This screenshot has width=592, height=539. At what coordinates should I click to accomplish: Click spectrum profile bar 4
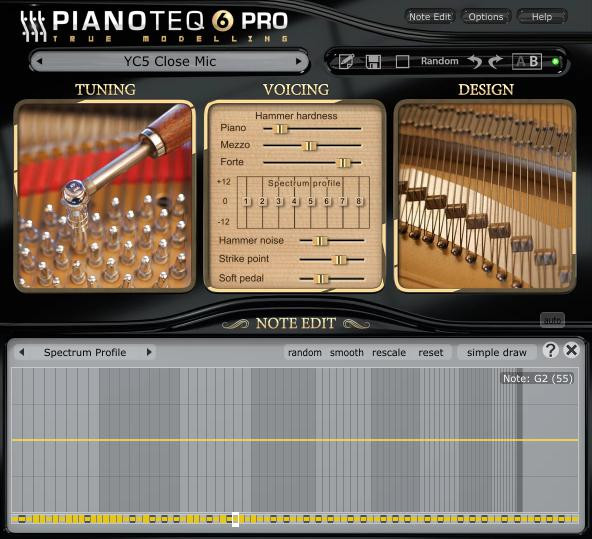(x=294, y=202)
